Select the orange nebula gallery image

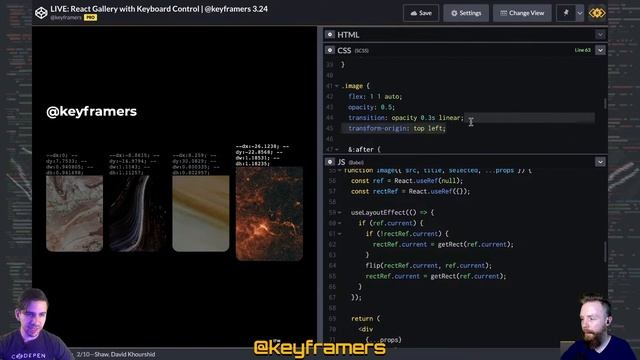point(269,213)
